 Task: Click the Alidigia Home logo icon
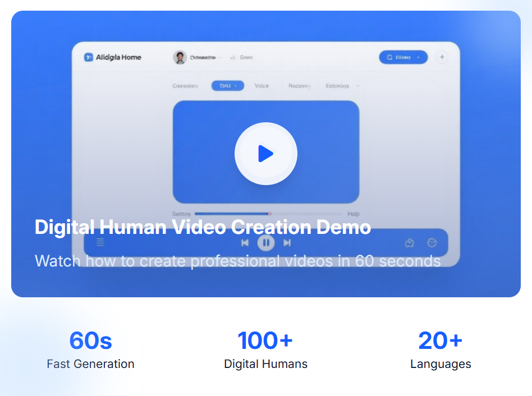pyautogui.click(x=88, y=57)
